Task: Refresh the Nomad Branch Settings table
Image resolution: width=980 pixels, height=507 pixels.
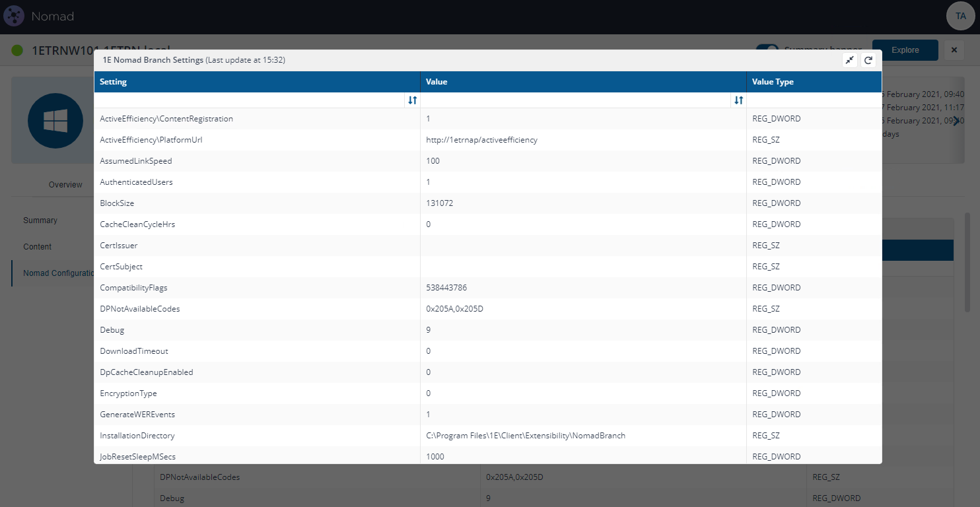Action: click(868, 60)
